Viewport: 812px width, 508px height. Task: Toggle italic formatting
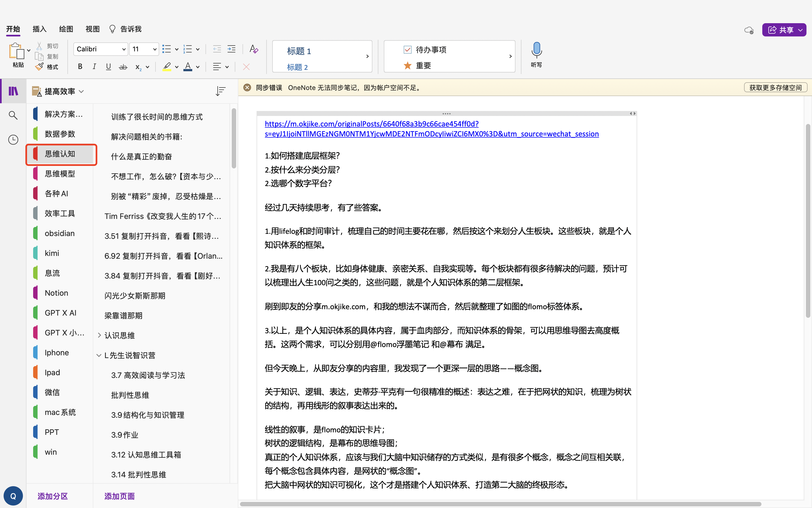pos(94,67)
